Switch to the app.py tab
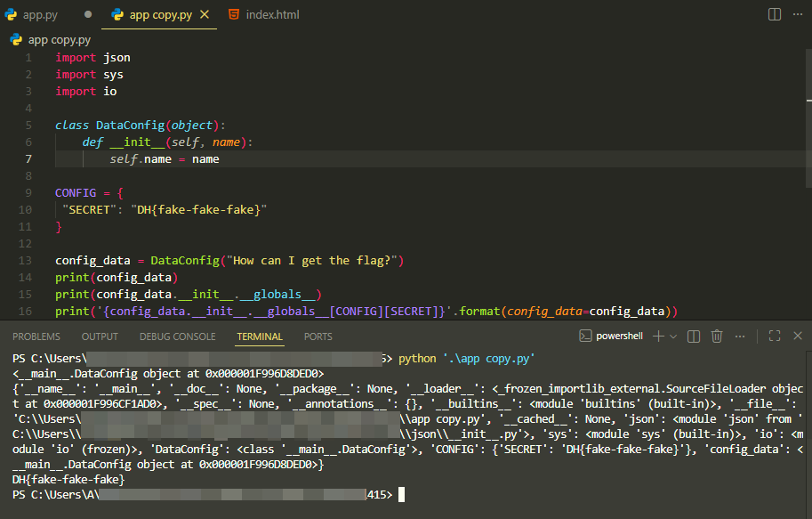 38,15
